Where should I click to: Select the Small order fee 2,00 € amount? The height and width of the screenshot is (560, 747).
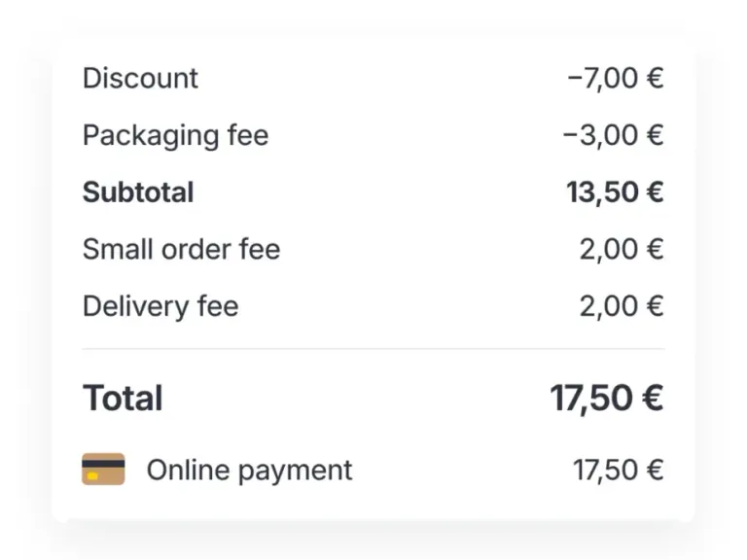coord(622,249)
